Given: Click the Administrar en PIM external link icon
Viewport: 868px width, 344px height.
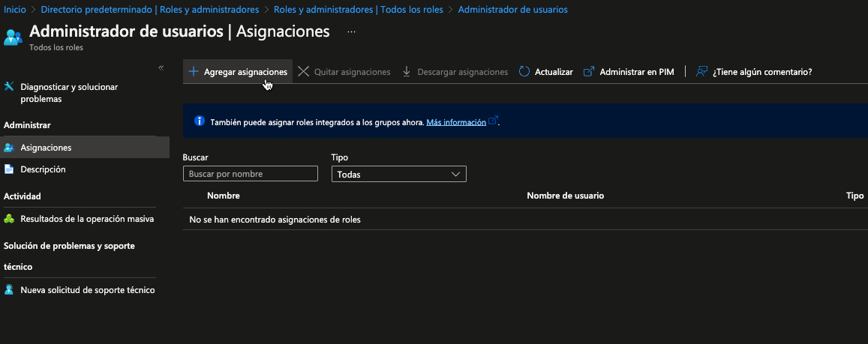Looking at the screenshot, I should click(589, 72).
